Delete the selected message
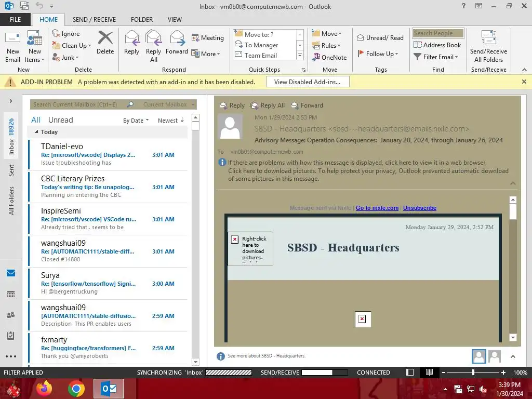 105,43
